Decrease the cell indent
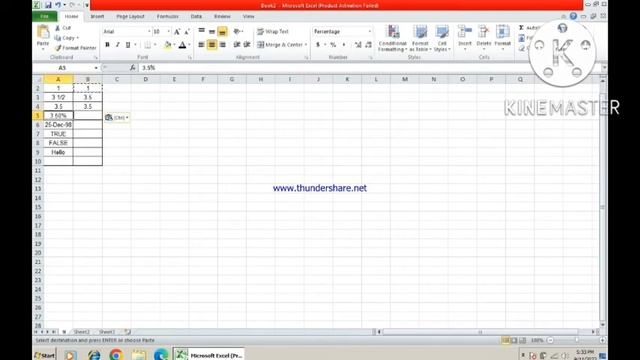Image resolution: width=640 pixels, height=360 pixels. (x=237, y=44)
